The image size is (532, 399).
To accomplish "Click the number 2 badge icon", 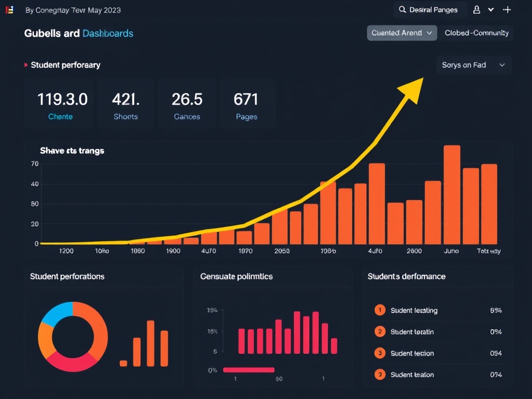I will pyautogui.click(x=380, y=331).
